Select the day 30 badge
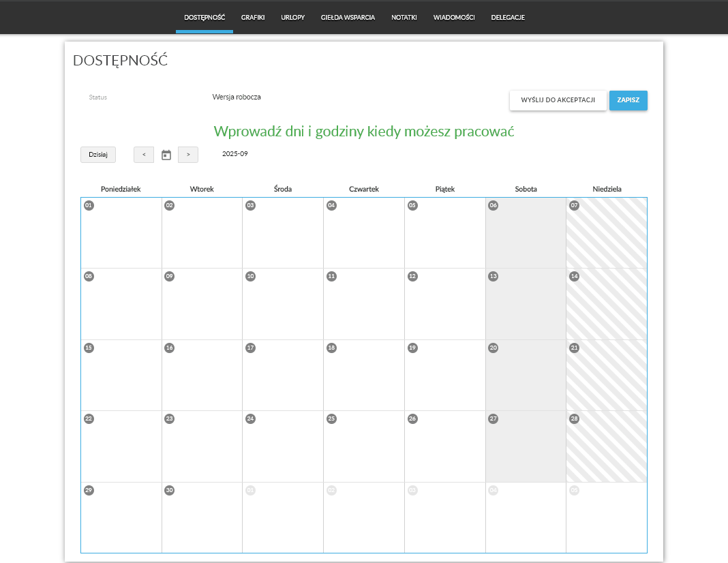 (x=170, y=490)
